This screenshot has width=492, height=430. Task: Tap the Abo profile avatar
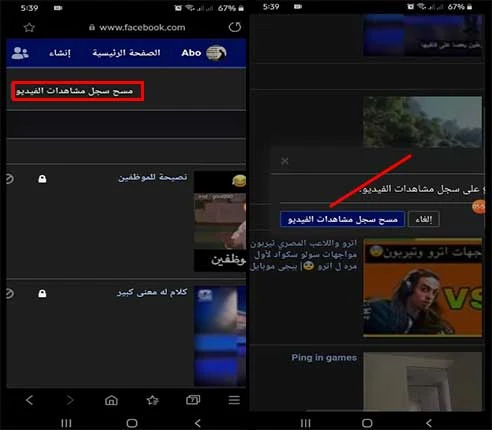(x=216, y=53)
